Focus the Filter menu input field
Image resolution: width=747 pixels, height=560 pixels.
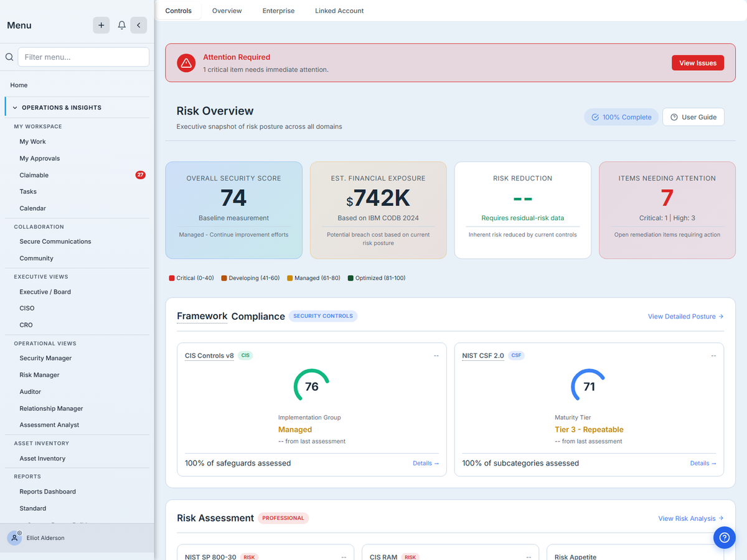[83, 57]
